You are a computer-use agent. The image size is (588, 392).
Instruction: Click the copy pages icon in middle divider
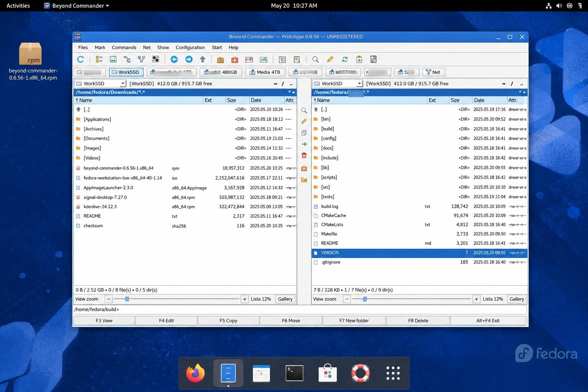304,133
